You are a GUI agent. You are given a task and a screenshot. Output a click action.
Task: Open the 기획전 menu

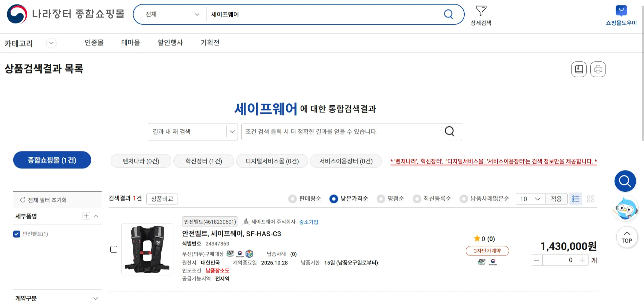[x=210, y=43]
